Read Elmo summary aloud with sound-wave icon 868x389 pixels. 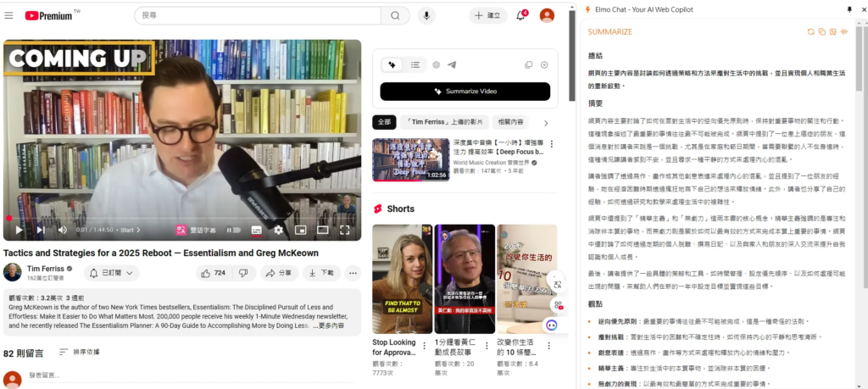click(844, 32)
